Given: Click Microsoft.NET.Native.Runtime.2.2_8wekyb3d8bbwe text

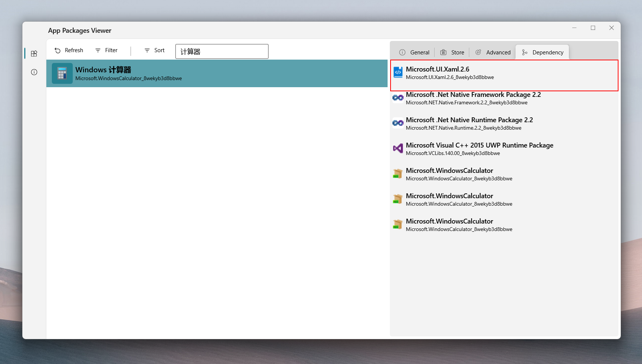Looking at the screenshot, I should coord(464,128).
